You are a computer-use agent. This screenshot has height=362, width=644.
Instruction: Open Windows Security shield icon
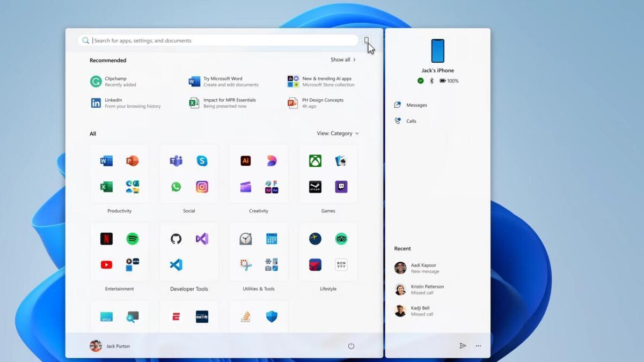tap(272, 316)
